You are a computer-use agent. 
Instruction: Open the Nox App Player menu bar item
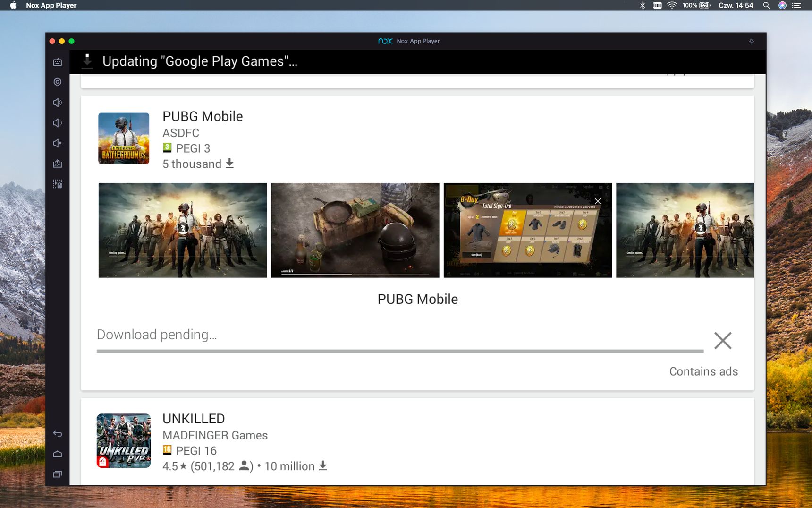(x=51, y=5)
